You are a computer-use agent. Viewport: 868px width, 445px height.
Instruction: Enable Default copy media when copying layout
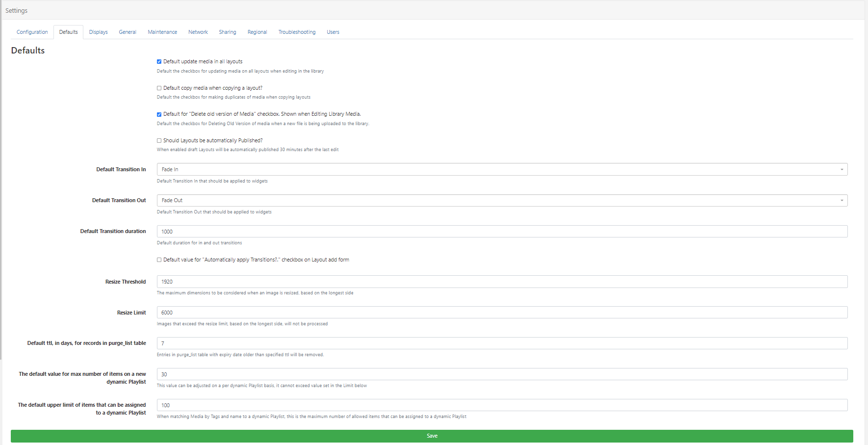159,88
